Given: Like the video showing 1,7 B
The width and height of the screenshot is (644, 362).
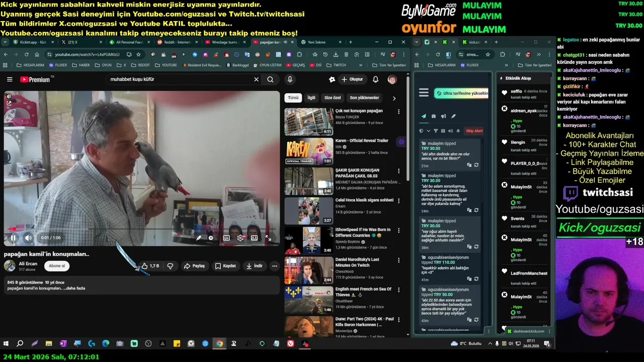Looking at the screenshot, I should pos(150,266).
